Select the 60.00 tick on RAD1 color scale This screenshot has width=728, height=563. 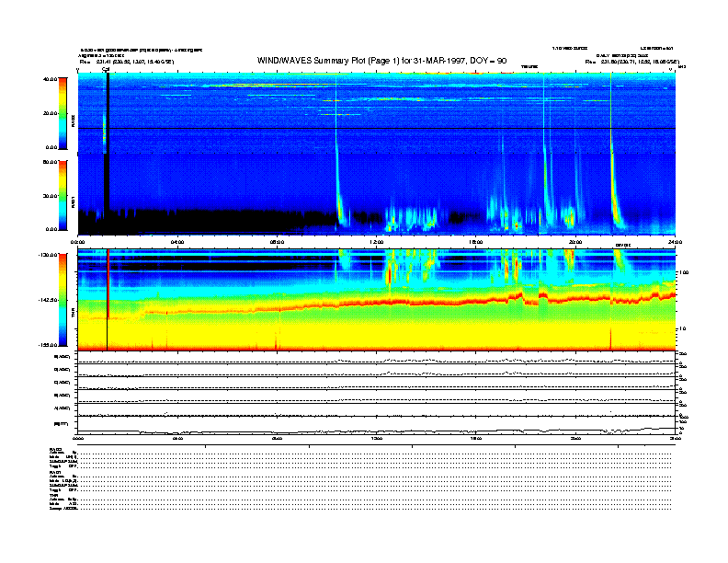click(50, 162)
